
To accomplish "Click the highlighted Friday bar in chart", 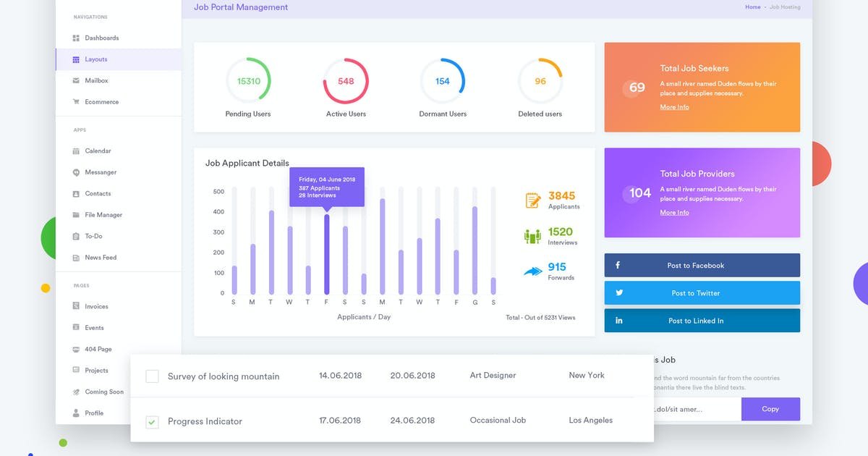I will (x=327, y=254).
